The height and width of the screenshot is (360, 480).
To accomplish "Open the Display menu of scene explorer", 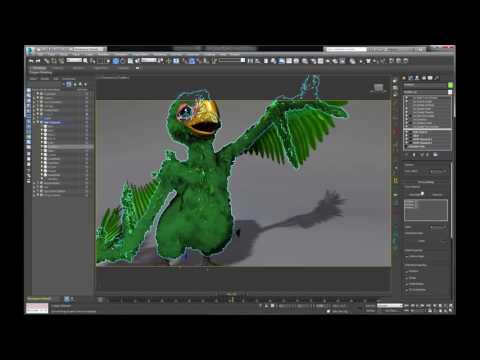I will pyautogui.click(x=45, y=78).
